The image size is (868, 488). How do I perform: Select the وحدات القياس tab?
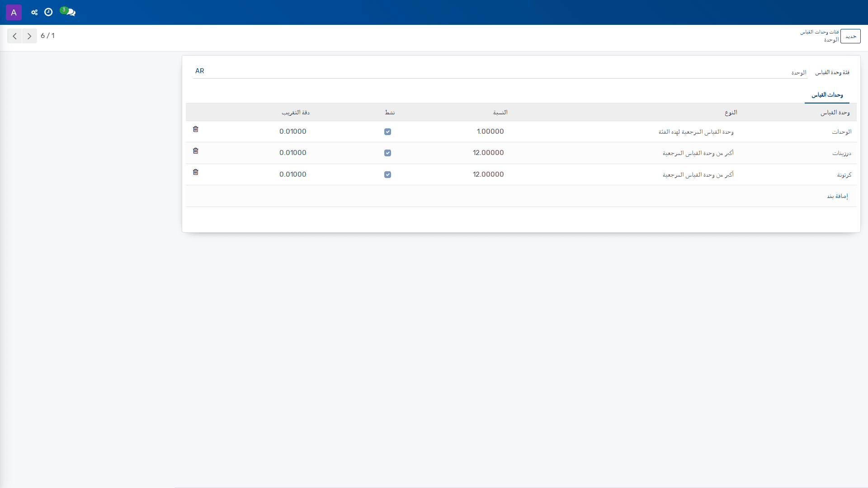click(x=827, y=95)
